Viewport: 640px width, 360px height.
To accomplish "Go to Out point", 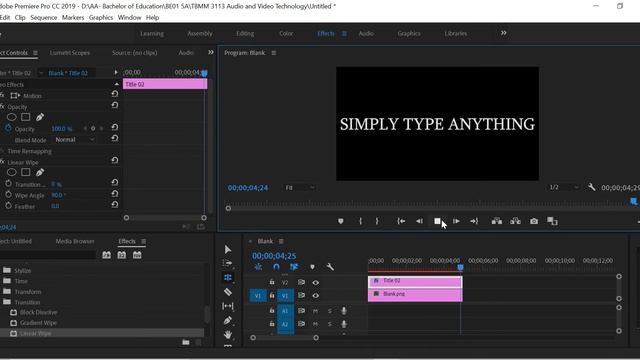I will pos(474,221).
